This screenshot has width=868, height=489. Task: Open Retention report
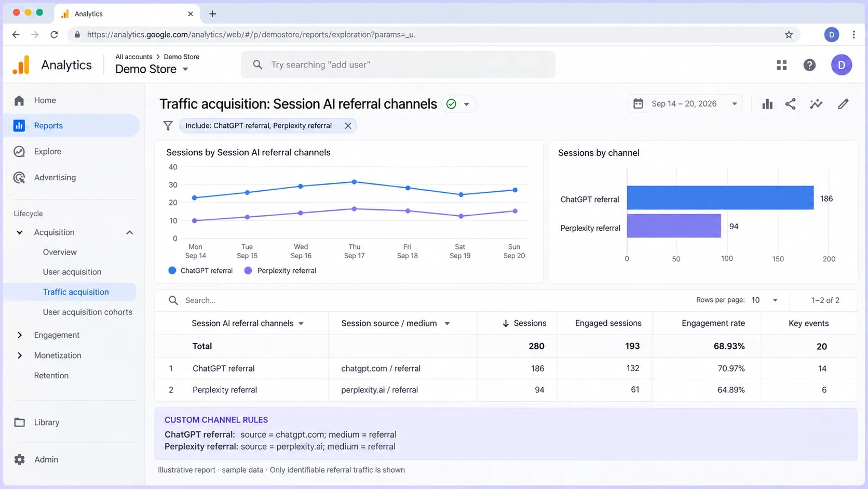pyautogui.click(x=51, y=376)
